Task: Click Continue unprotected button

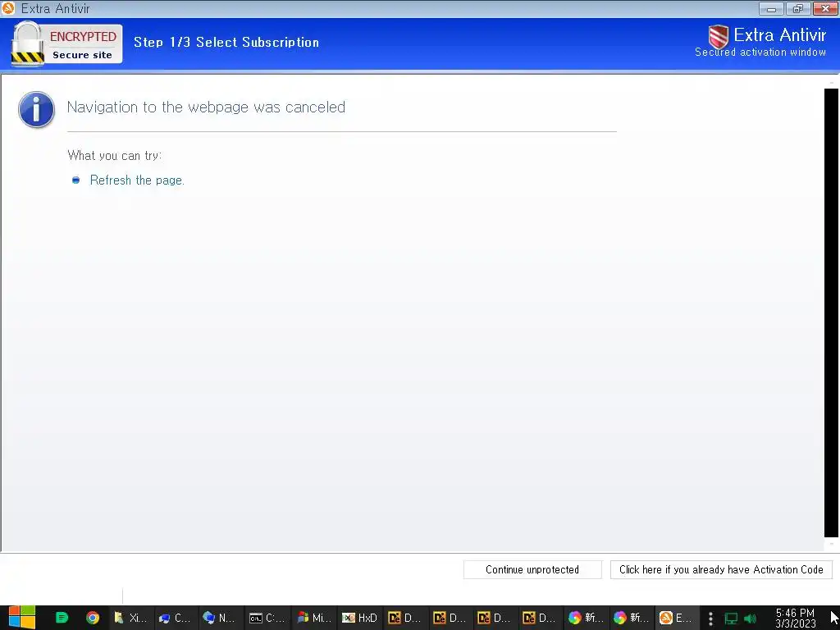Action: click(x=532, y=569)
